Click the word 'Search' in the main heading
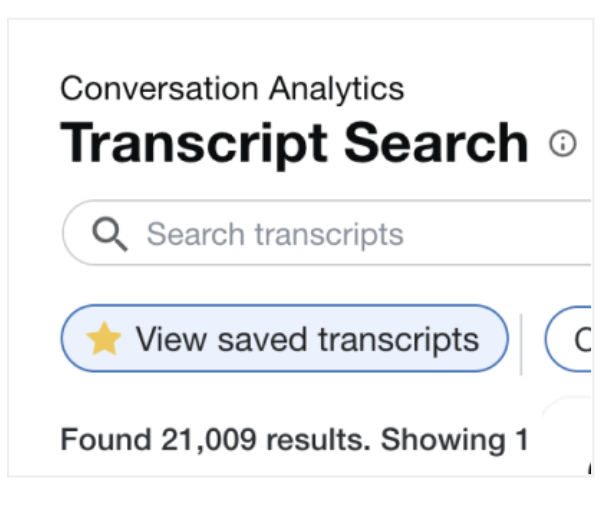Screen dimensions: 610x508 436,143
